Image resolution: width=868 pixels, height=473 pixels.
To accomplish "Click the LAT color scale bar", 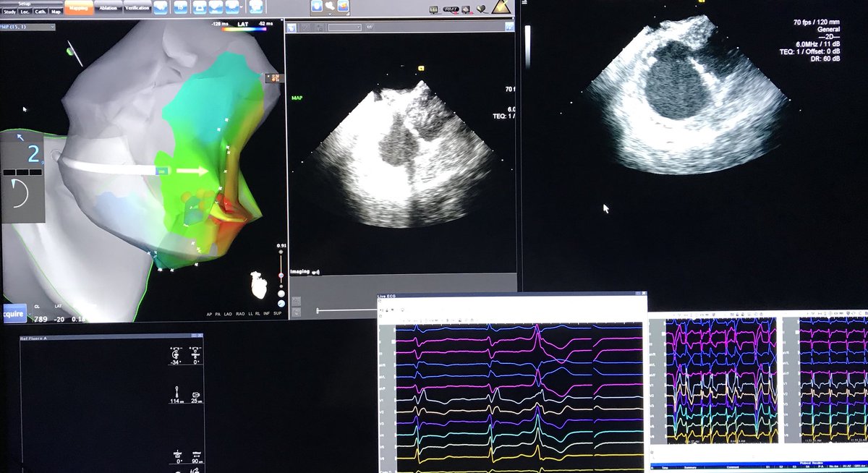I will pos(245,29).
